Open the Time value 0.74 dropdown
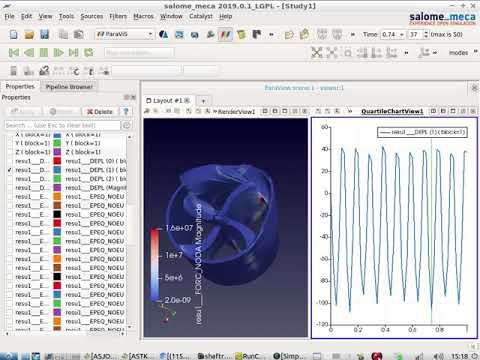The width and height of the screenshot is (480, 360). click(393, 34)
